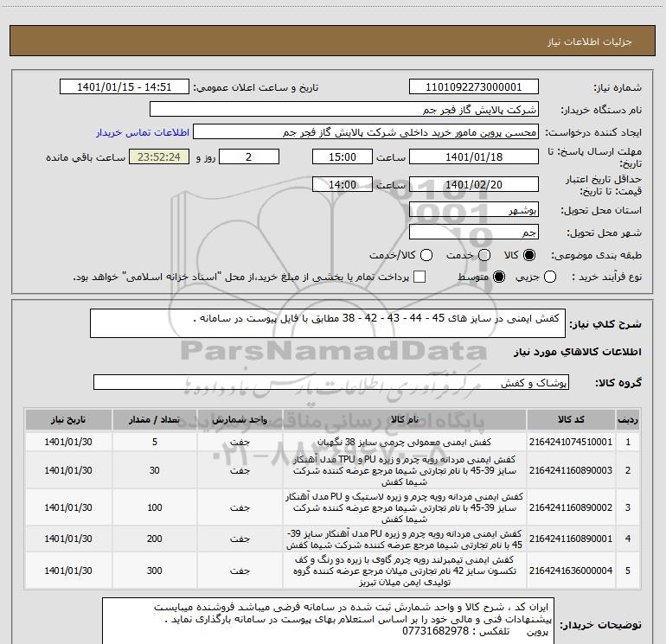Screen dimensions: 666x644
Task: Click the نام کالا column header
Action: tap(405, 420)
